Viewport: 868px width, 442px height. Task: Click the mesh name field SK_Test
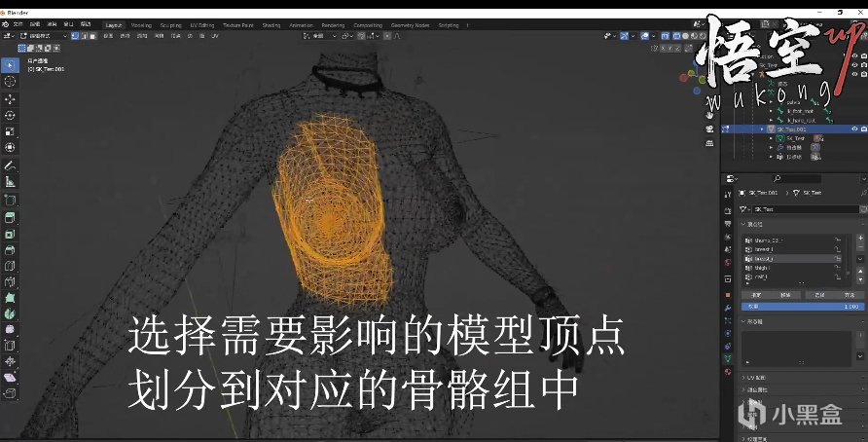(x=806, y=209)
